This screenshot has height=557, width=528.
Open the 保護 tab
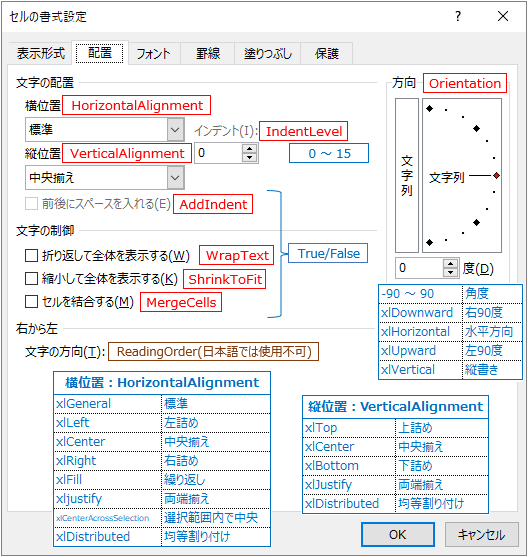point(327,54)
